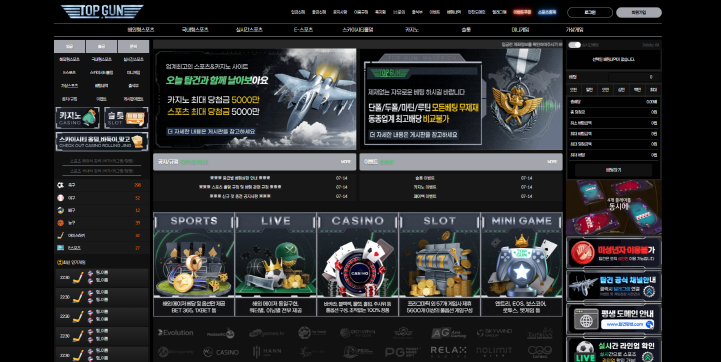Click the TOP GUN winged logo

(x=102, y=11)
